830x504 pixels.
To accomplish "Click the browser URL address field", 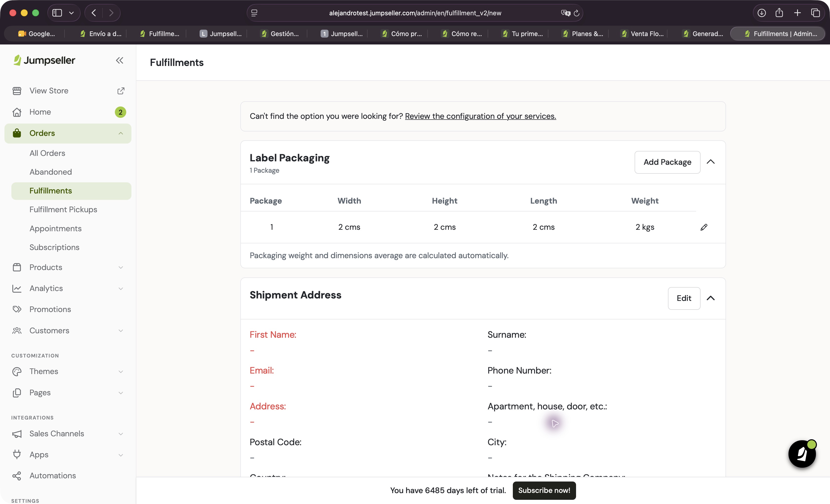I will coord(415,13).
